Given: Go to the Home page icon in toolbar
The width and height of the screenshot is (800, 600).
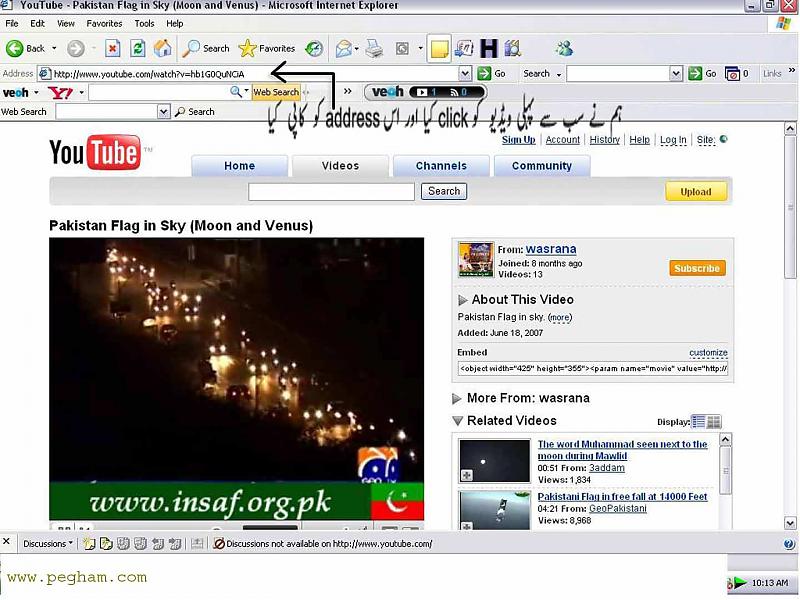Looking at the screenshot, I should 163,48.
